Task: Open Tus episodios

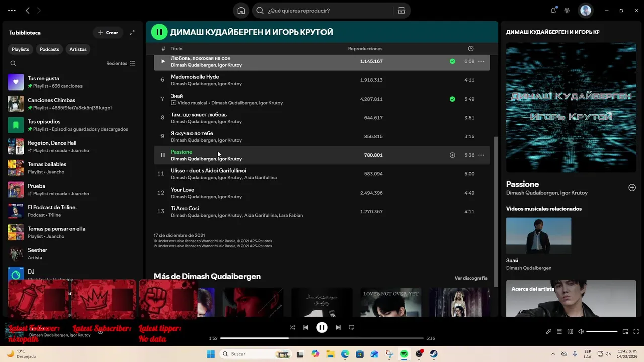Action: [x=72, y=125]
